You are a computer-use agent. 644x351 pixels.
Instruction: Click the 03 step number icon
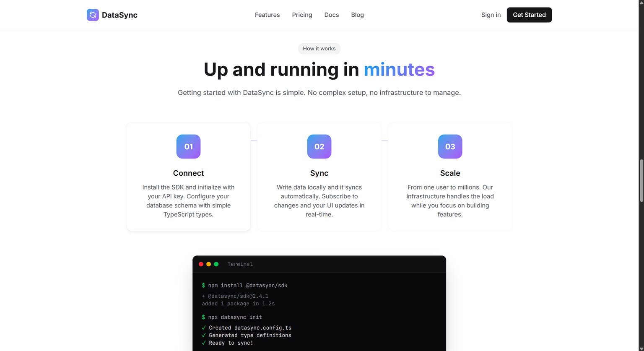tap(450, 146)
